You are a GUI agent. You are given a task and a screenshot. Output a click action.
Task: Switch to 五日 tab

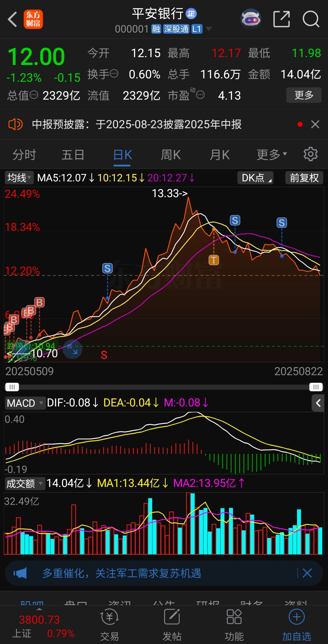coord(73,155)
